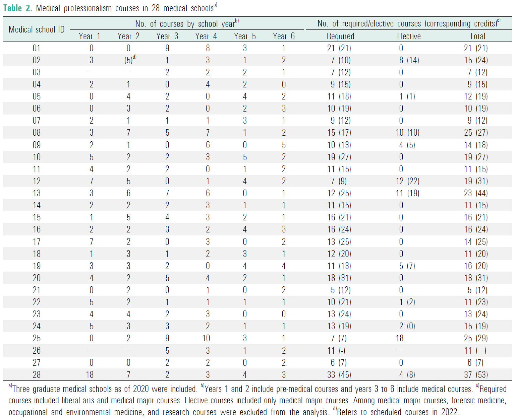The width and height of the screenshot is (515, 420).
Task: Click the '5 (7)' elective cell in row 19
Action: point(407,266)
